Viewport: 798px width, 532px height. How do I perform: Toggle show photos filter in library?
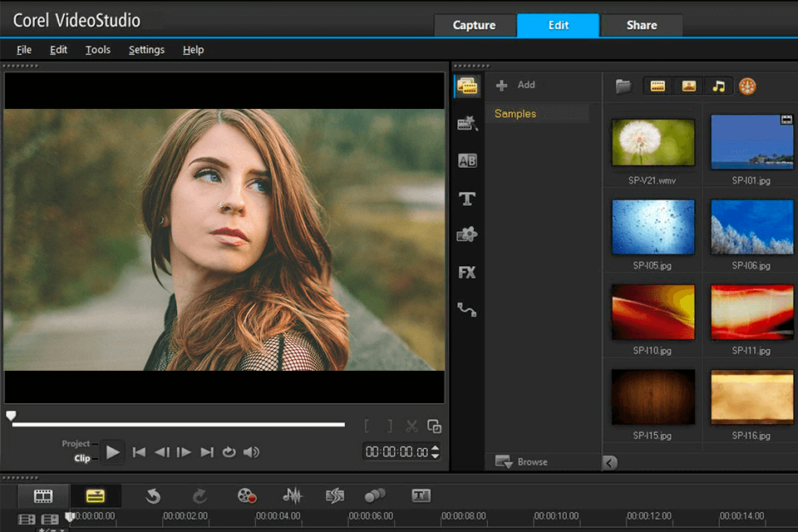pos(688,86)
